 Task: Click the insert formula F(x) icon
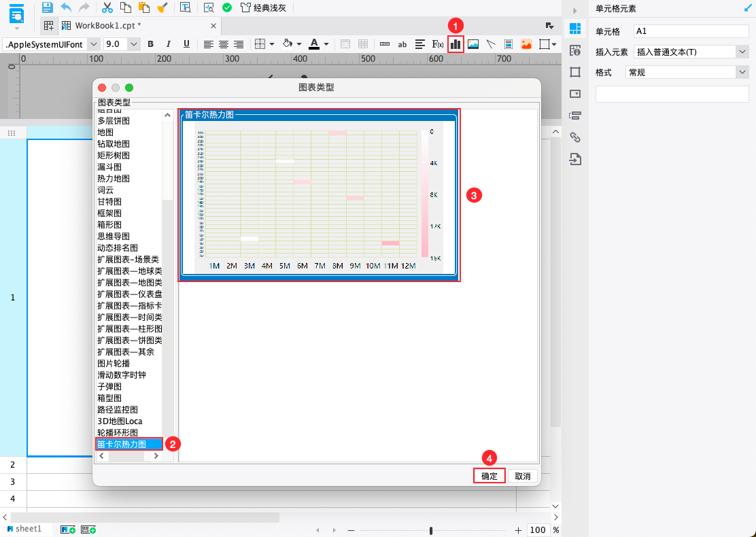pyautogui.click(x=437, y=44)
